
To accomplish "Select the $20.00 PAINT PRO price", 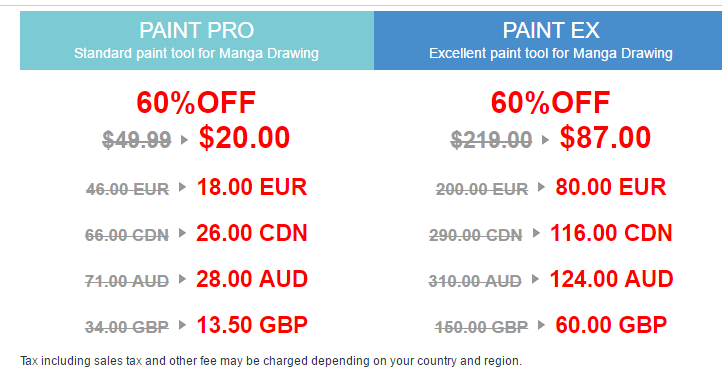I will click(245, 138).
